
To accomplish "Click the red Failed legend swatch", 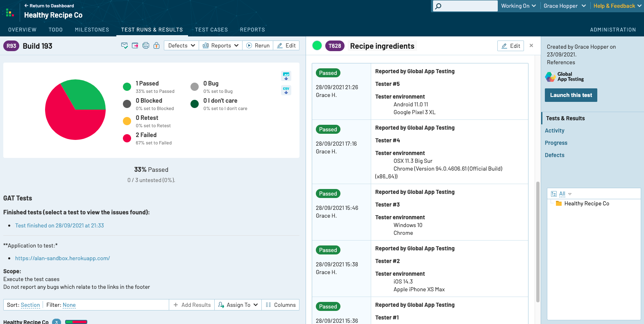I will [x=127, y=138].
